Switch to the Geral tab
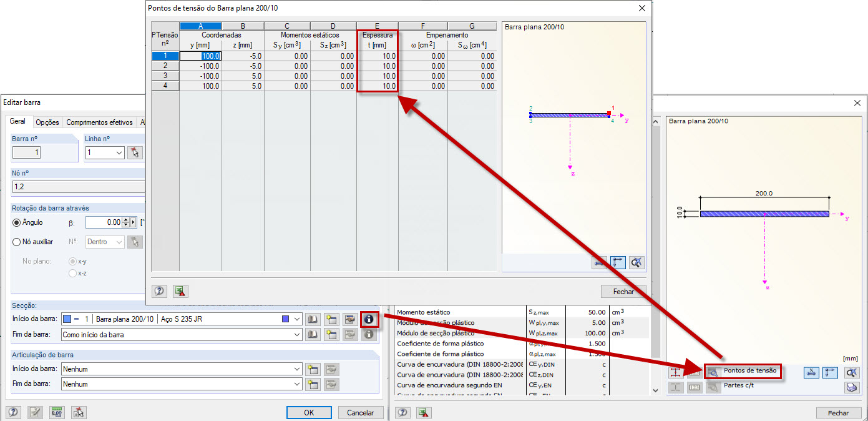868x421 pixels. coord(17,122)
